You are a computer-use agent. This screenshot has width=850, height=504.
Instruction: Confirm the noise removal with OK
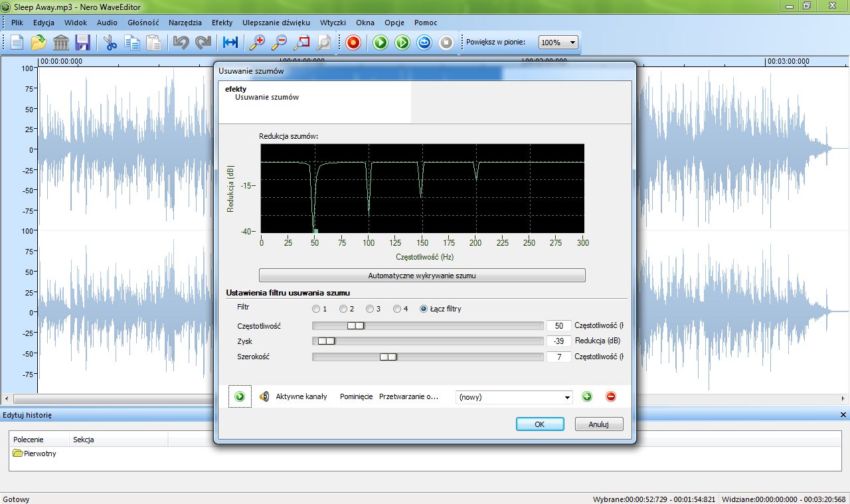tap(540, 424)
